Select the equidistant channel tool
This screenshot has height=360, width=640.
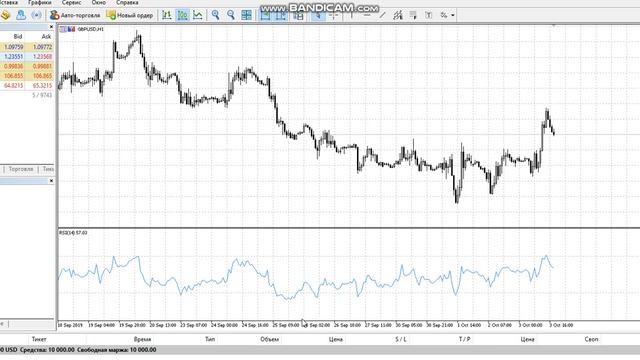[x=398, y=16]
